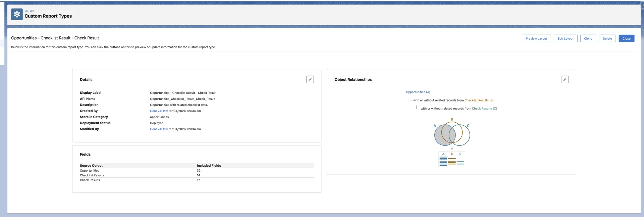The height and width of the screenshot is (217, 644).
Task: Edit Details section with pencil icon
Action: [x=310, y=80]
